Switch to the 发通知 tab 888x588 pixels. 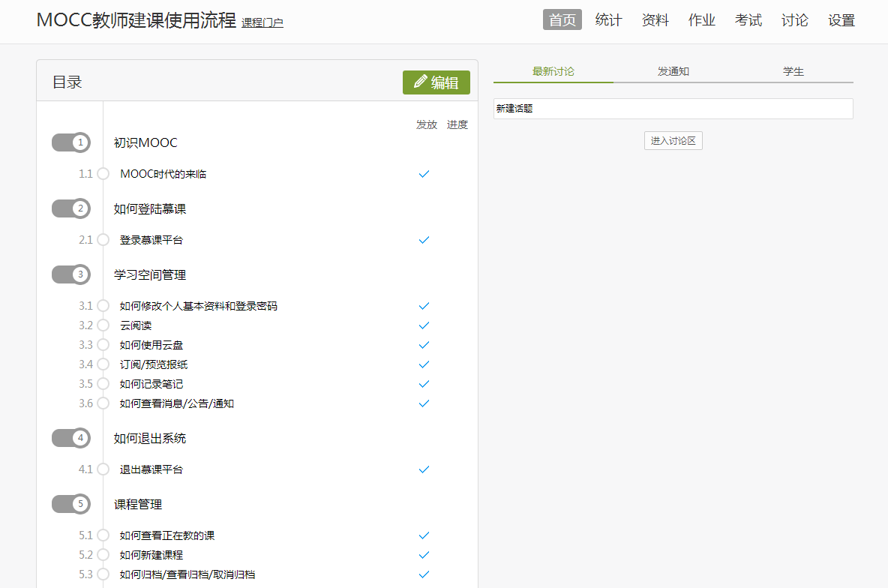[x=673, y=71]
